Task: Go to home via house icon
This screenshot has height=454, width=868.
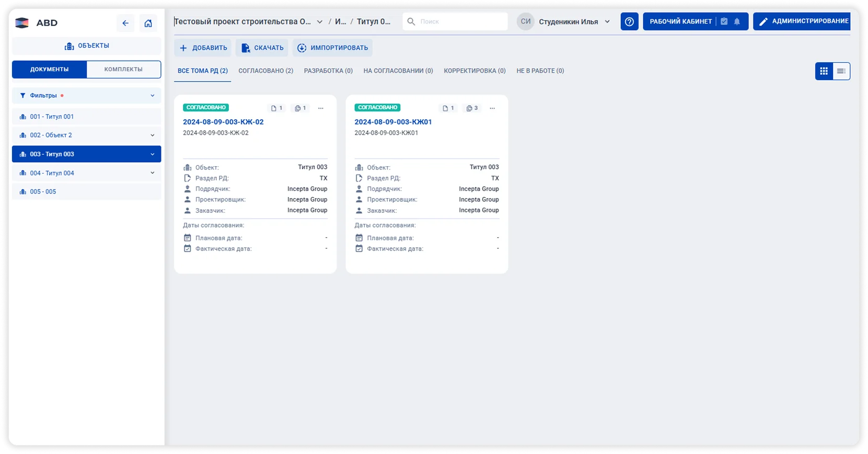Action: click(x=148, y=23)
